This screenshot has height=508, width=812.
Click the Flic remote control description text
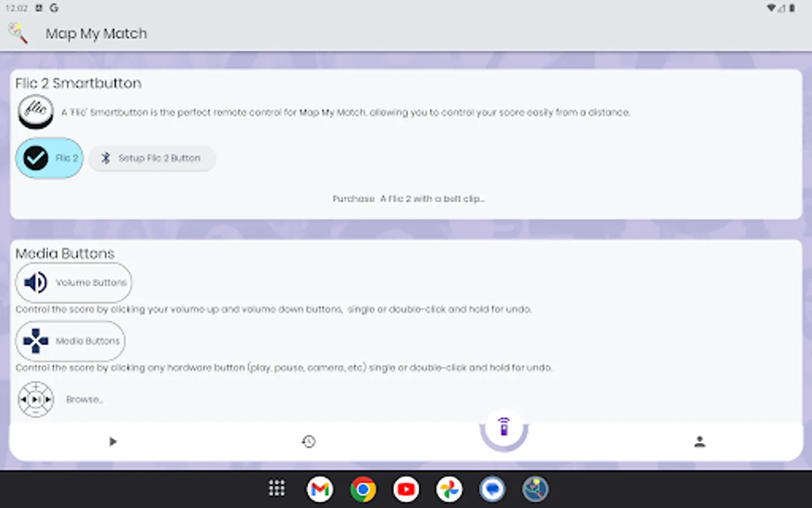[x=345, y=112]
